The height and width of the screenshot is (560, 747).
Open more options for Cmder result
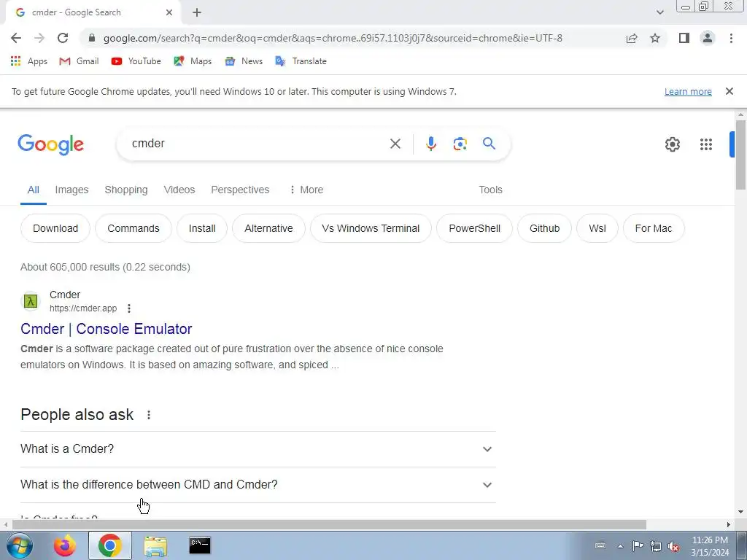pyautogui.click(x=129, y=308)
